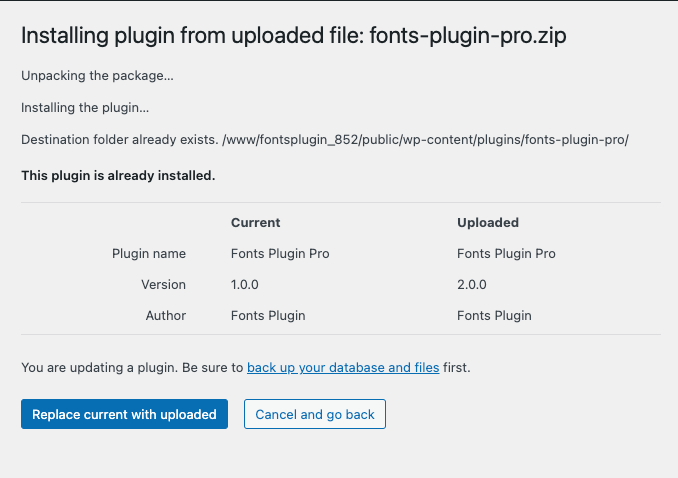678x478 pixels.
Task: Select Fonts Plugin Pro under Uploaded column
Action: coord(506,253)
